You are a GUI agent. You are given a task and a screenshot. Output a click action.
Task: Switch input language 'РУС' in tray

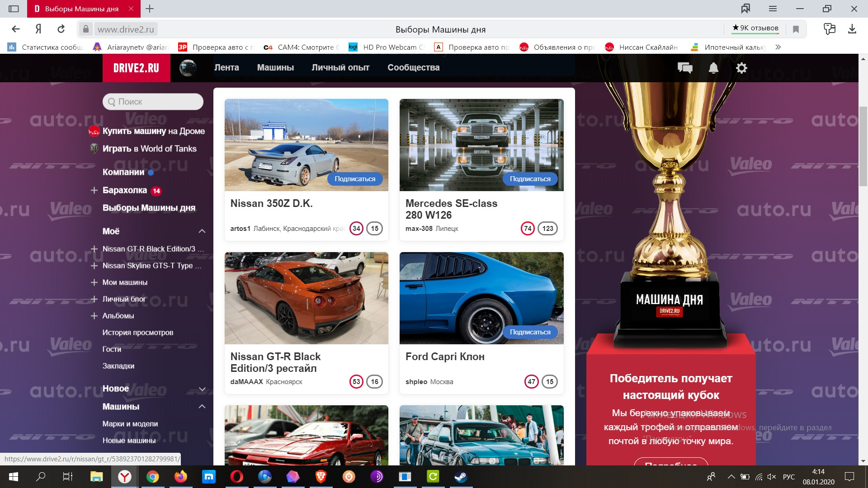(789, 477)
